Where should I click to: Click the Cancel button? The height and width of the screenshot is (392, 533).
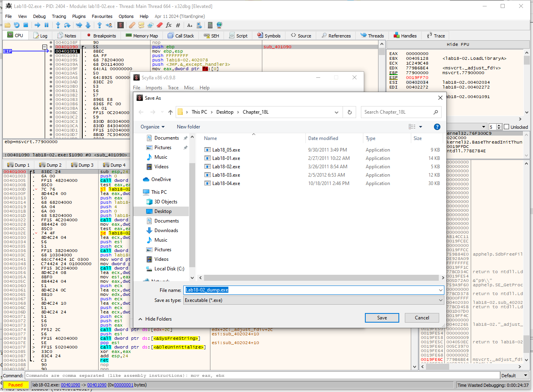point(422,318)
